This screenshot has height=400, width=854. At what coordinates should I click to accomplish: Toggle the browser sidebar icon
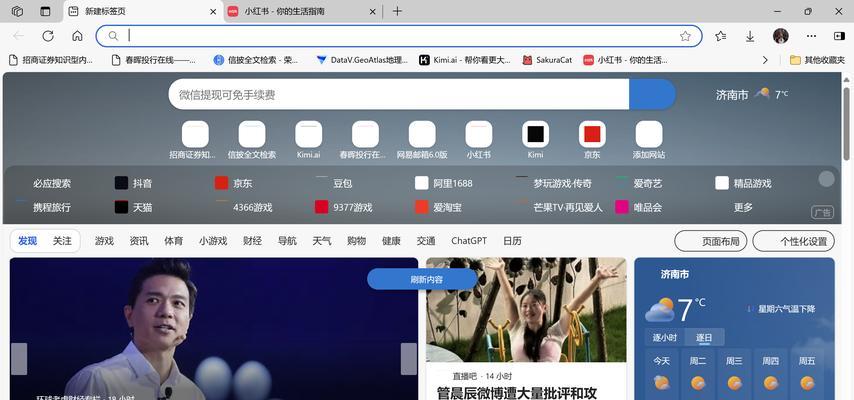click(839, 36)
